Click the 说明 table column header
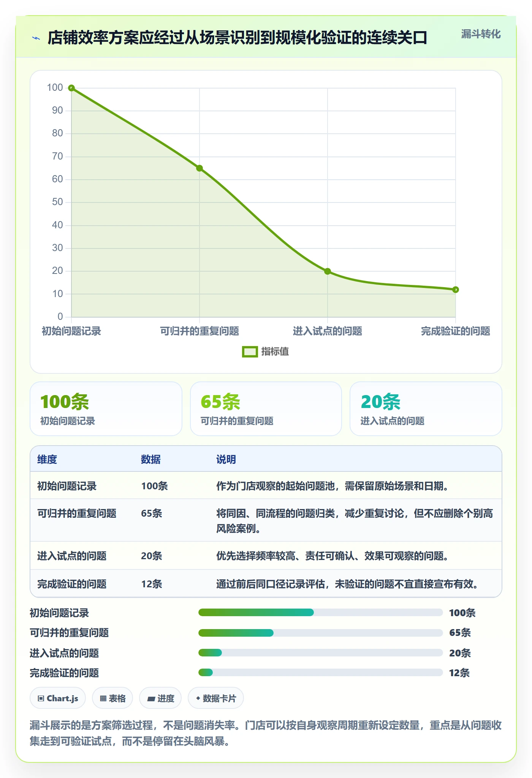532x778 pixels. [226, 459]
